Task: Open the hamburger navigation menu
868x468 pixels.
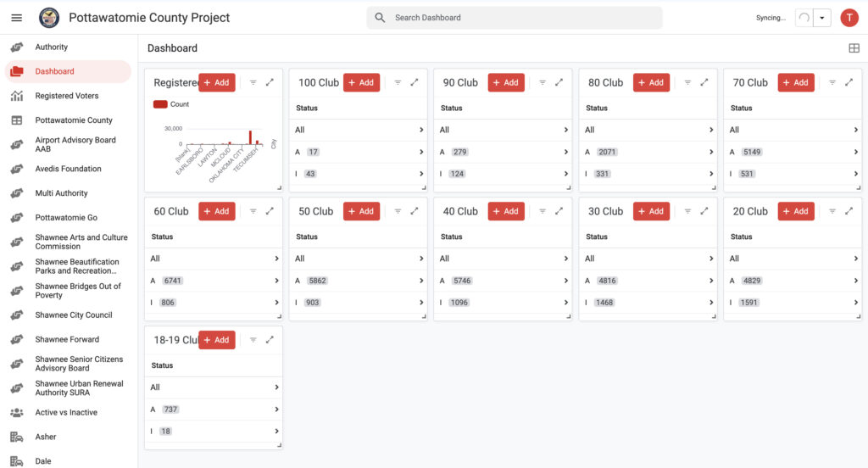Action: click(17, 18)
